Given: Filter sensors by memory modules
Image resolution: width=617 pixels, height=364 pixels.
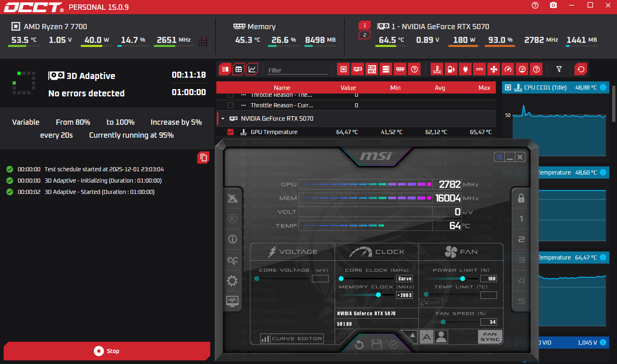Looking at the screenshot, I should pyautogui.click(x=400, y=69).
